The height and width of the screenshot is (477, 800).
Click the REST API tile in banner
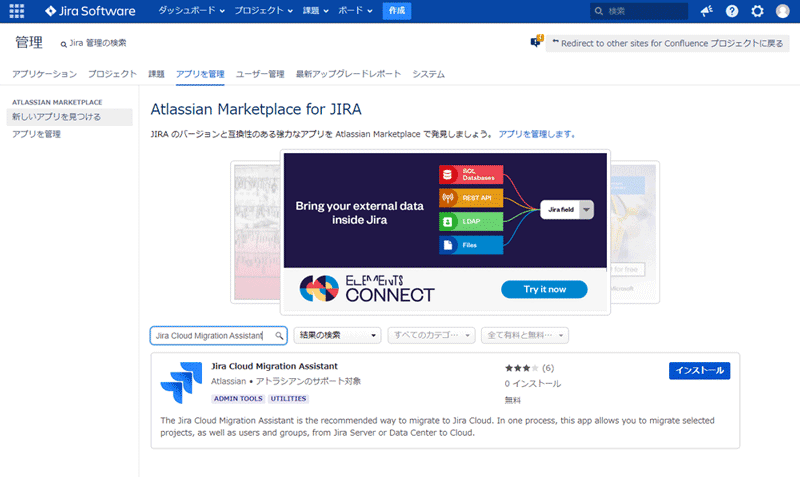pos(471,198)
